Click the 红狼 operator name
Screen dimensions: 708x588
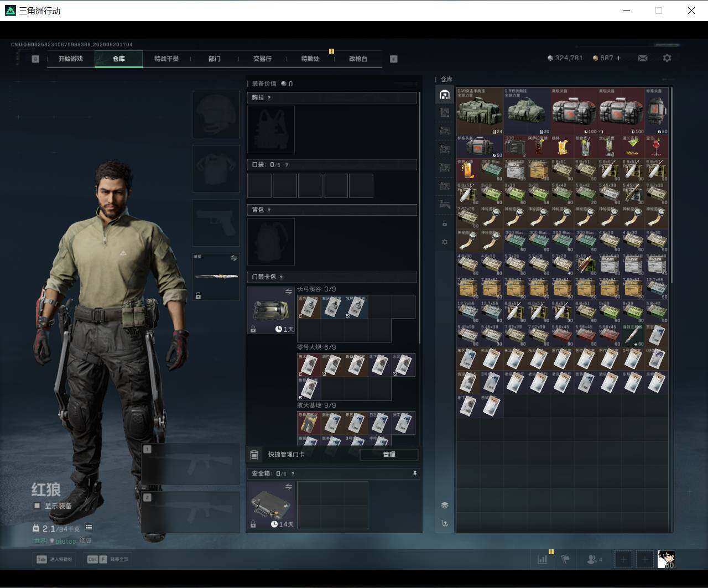pyautogui.click(x=46, y=490)
